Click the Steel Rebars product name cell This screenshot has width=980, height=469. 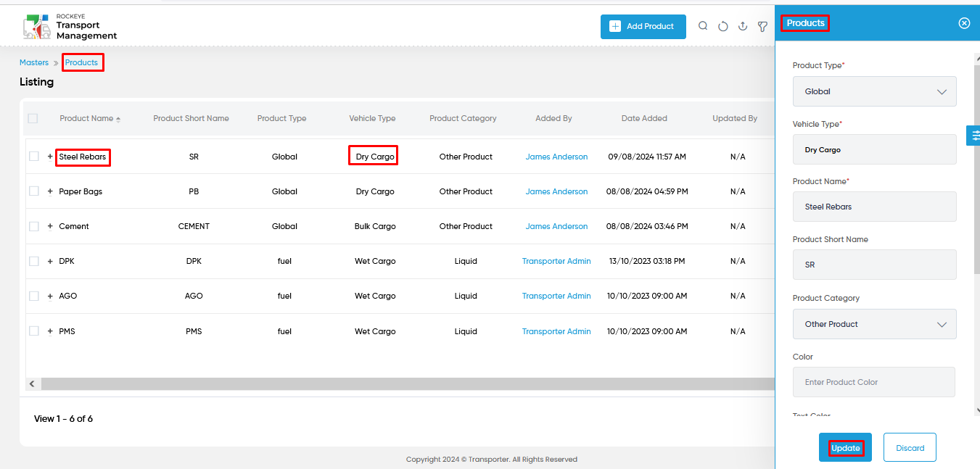(x=83, y=157)
